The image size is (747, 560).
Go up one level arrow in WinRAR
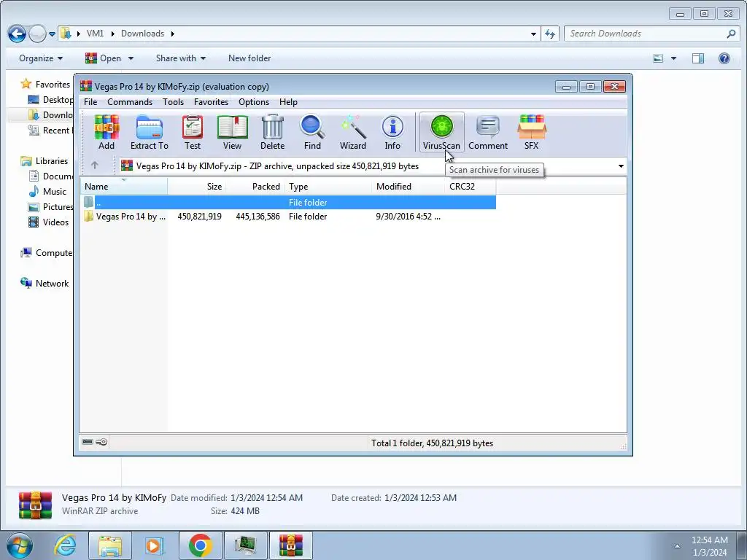(95, 166)
